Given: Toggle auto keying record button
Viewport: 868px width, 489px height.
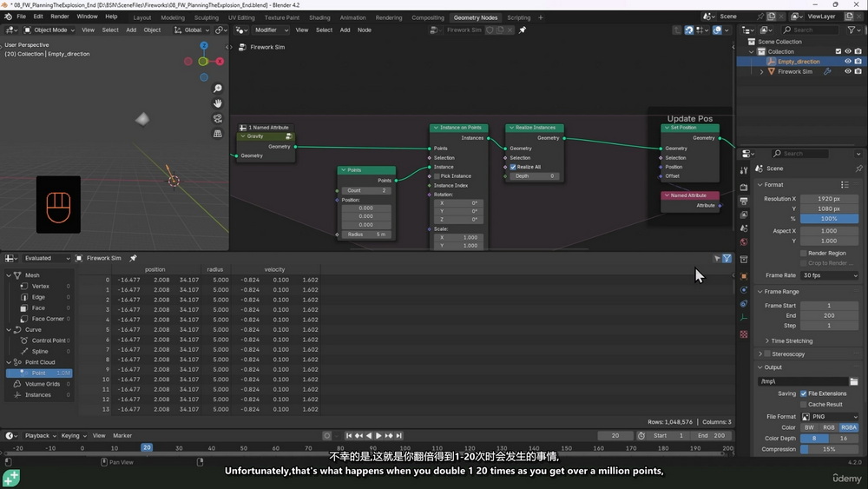Looking at the screenshot, I should pos(326,436).
